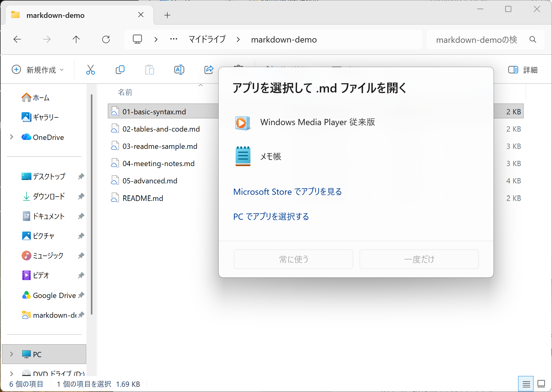Go forward with the right arrow
Image resolution: width=552 pixels, height=392 pixels.
pos(47,39)
